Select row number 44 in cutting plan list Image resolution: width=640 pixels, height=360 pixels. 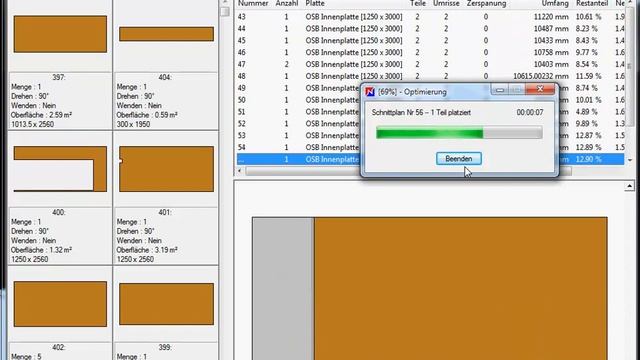(x=430, y=29)
